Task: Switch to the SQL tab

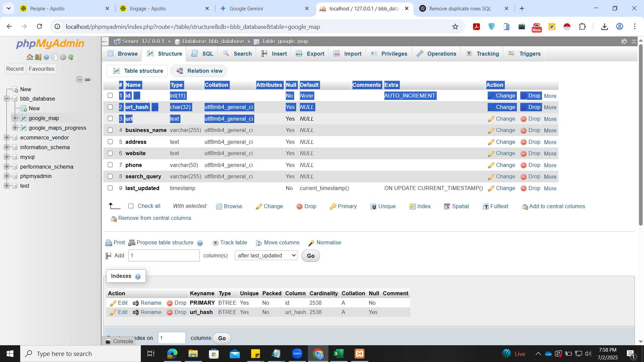Action: coord(202,54)
